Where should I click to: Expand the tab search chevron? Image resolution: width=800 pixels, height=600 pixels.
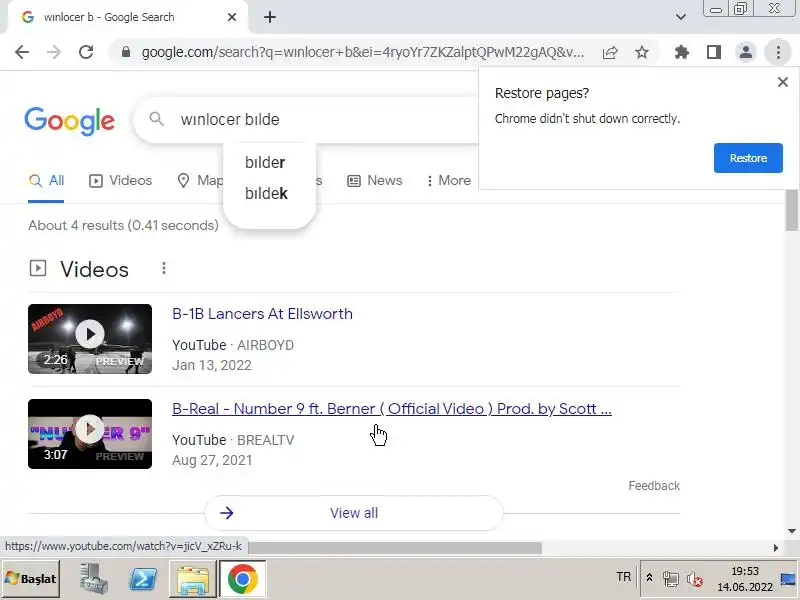(681, 17)
